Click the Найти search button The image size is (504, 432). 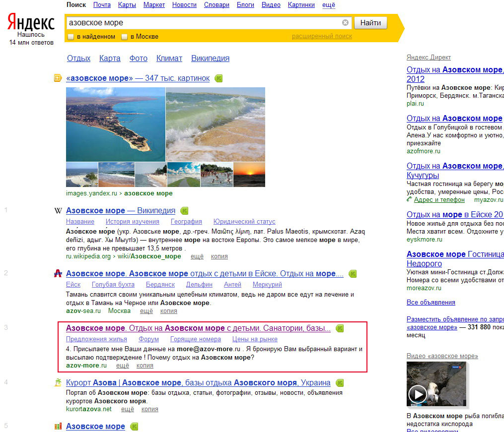[x=370, y=23]
